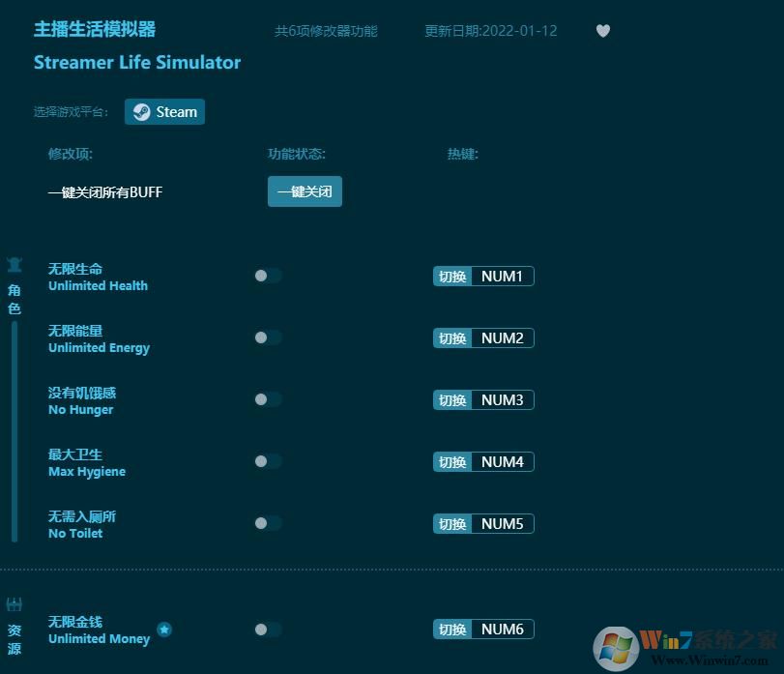The width and height of the screenshot is (784, 674).
Task: Toggle the Unlimited Energy switch on
Action: 266,337
